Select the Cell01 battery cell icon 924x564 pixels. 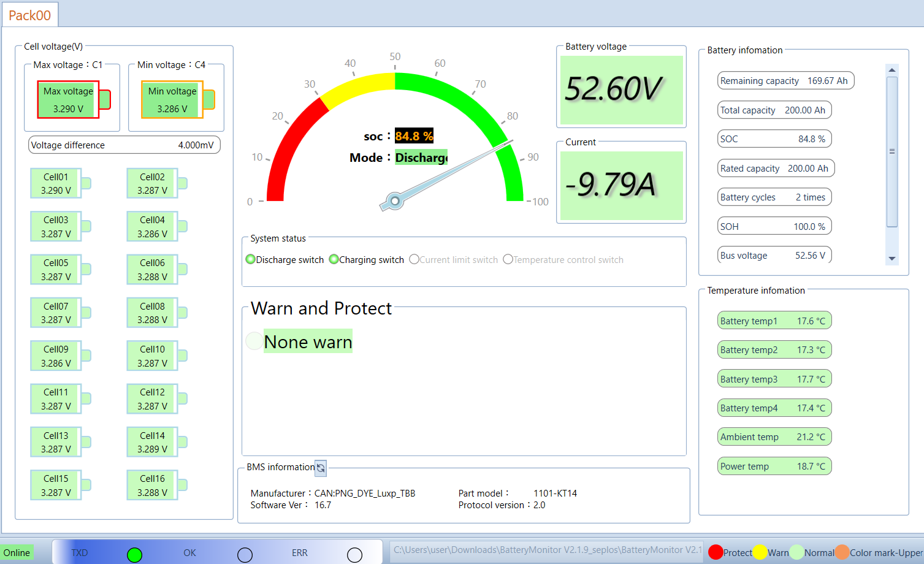61,183
